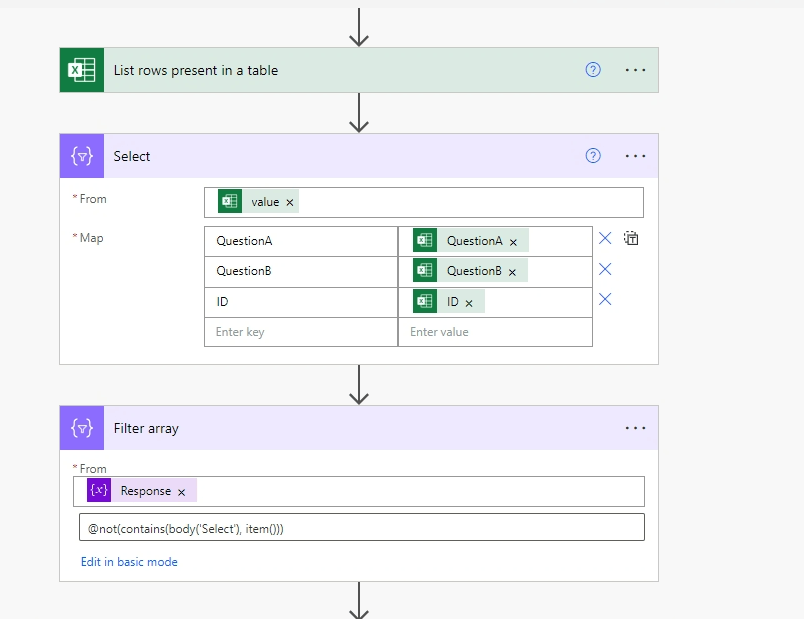Click the QuestionB key field
Screen dimensions: 804x619
pyautogui.click(x=301, y=271)
